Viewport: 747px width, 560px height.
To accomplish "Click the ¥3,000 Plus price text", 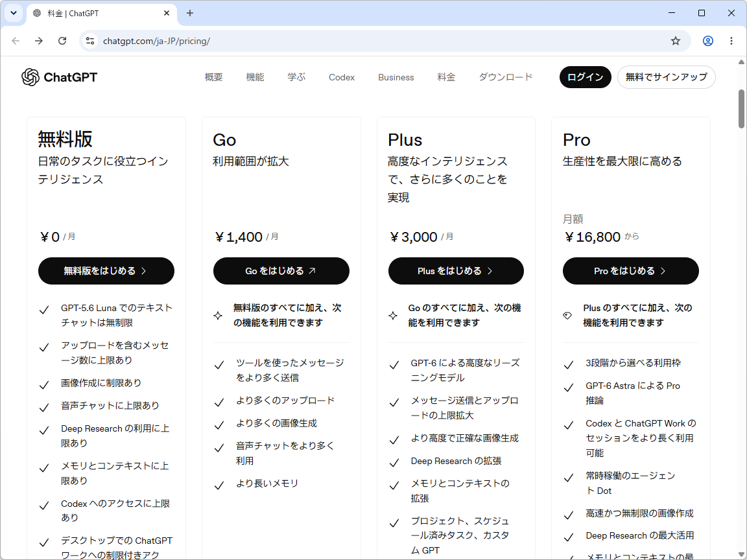I will click(414, 237).
